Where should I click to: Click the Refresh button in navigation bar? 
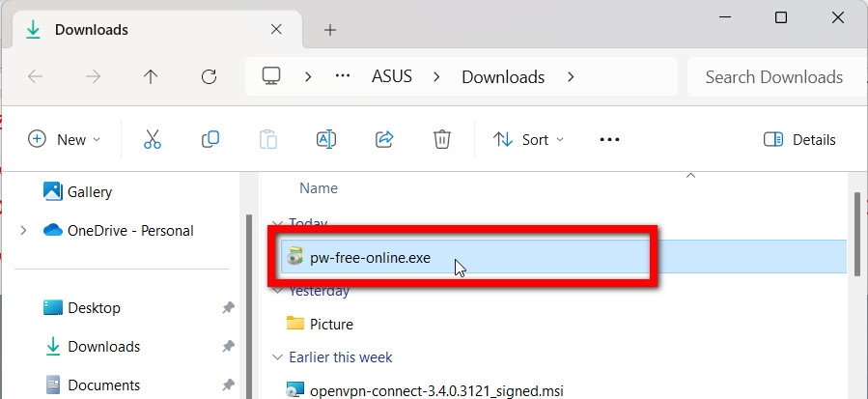pos(209,76)
